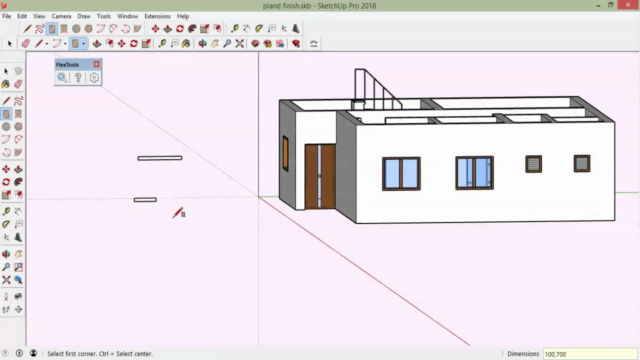Image resolution: width=640 pixels, height=360 pixels.
Task: Open the Window menu
Action: [127, 16]
